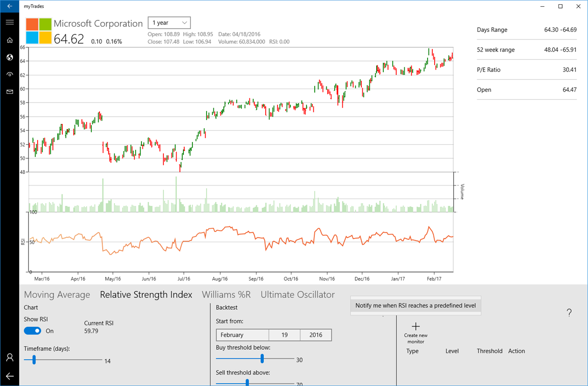Go to the Home sidebar icon
This screenshot has width=588, height=386.
(x=10, y=41)
